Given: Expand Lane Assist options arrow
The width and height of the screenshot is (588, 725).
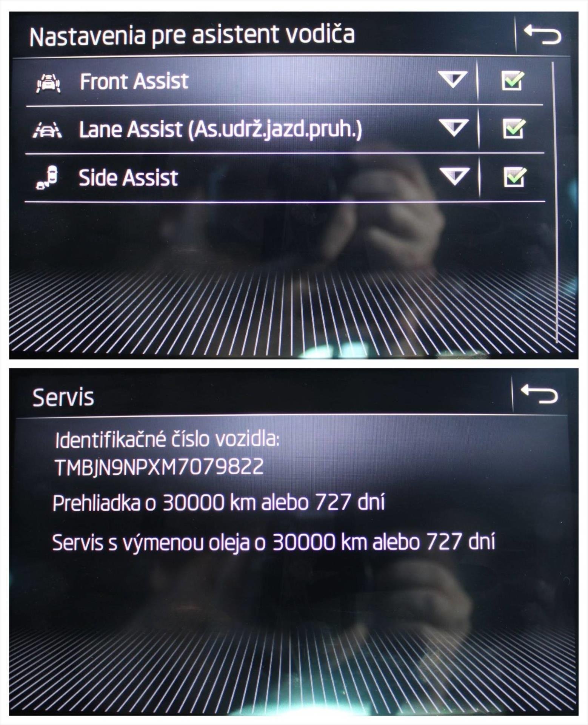Looking at the screenshot, I should tap(454, 128).
